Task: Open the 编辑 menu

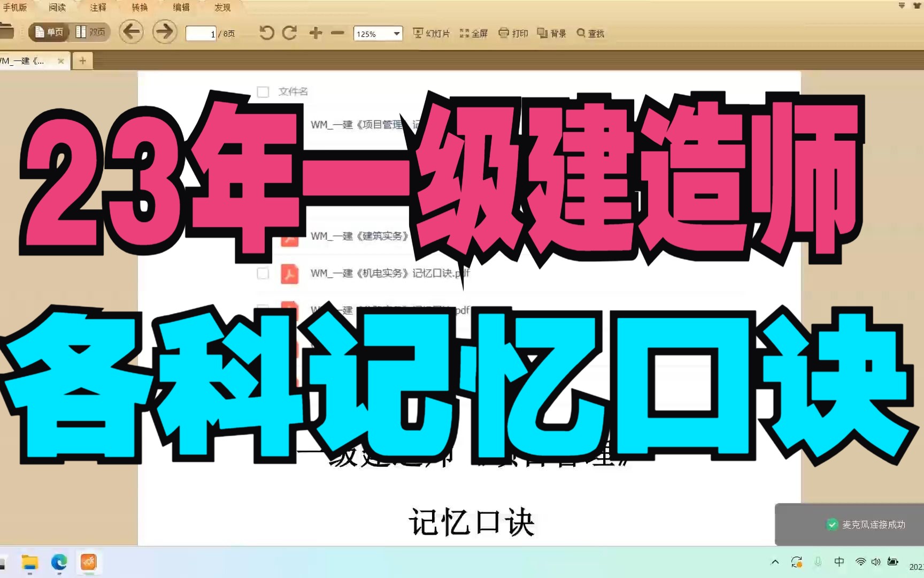Action: click(181, 7)
